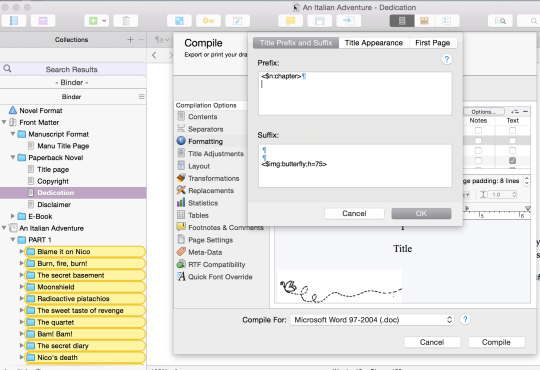Screen dimensions: 540x370
Task: Expand the E-Book folder
Action: pyautogui.click(x=13, y=216)
